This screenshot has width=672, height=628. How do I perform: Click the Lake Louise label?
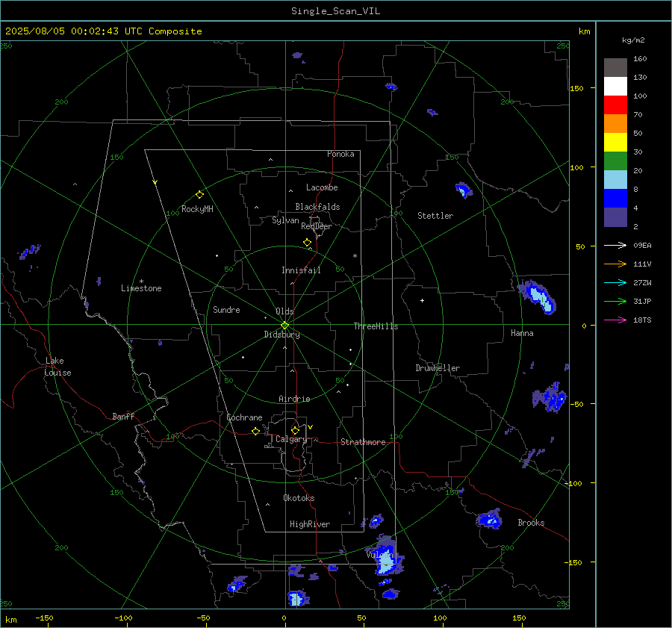coord(57,367)
